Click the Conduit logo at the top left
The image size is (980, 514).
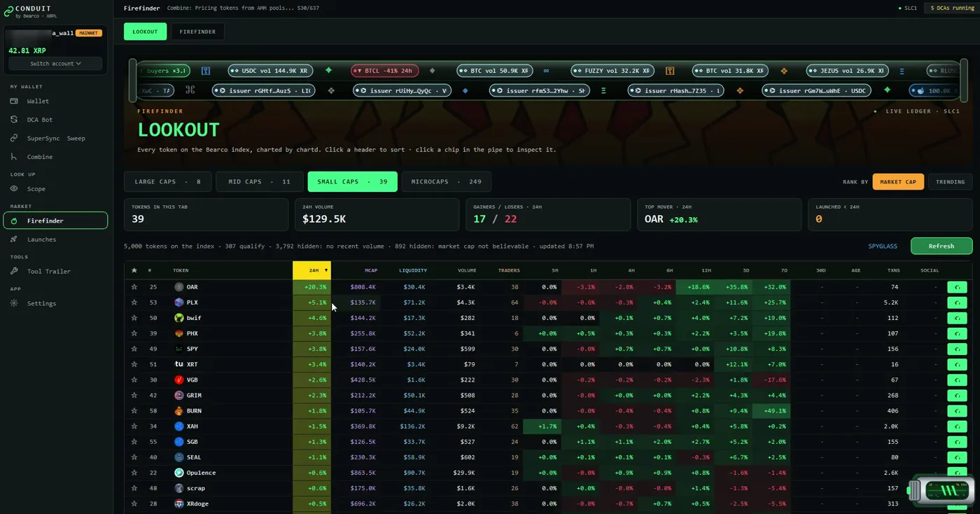click(x=9, y=10)
